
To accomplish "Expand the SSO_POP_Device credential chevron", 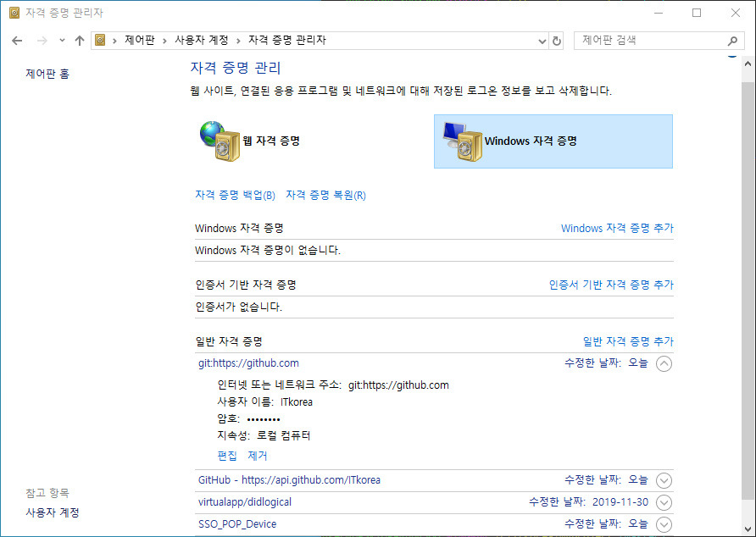I will [x=664, y=524].
